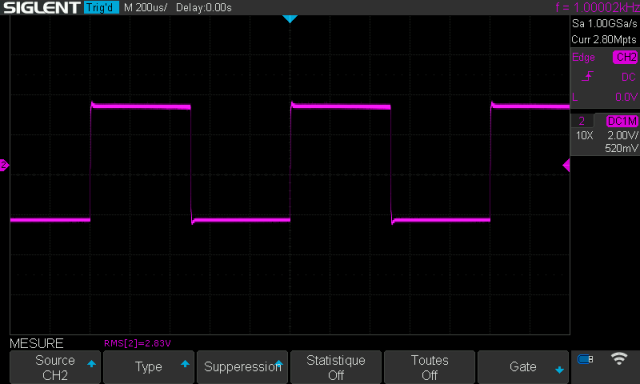This screenshot has height=384, width=640.
Task: Click the frequency counter 1.00002kHz readout
Action: click(x=597, y=7)
